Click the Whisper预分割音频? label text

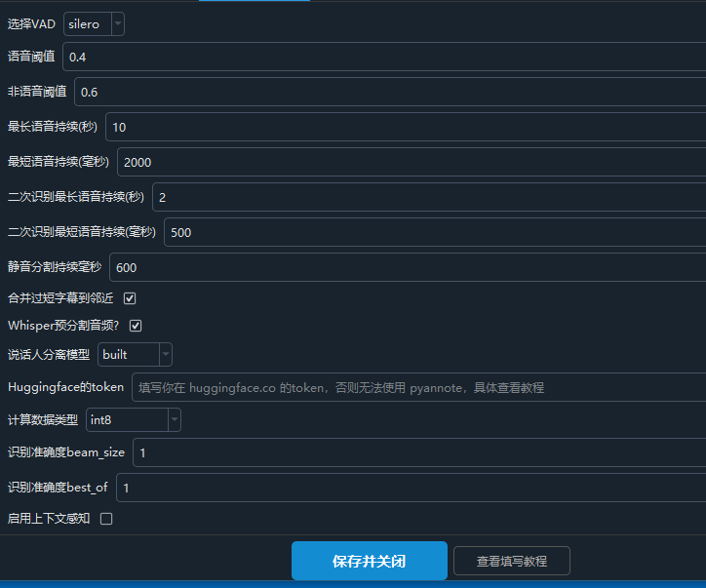[63, 326]
